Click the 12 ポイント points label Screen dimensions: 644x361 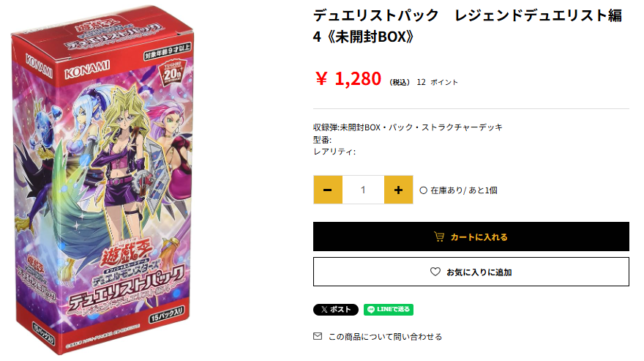click(437, 82)
